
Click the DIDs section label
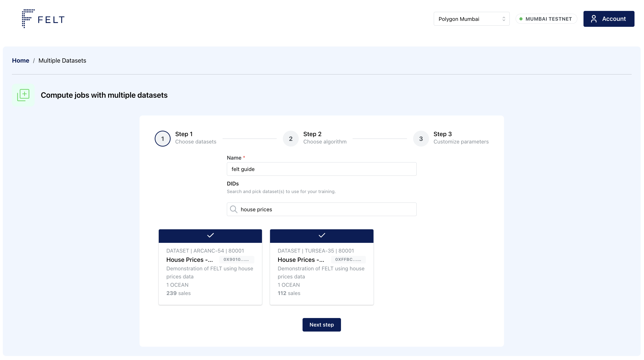coord(233,184)
